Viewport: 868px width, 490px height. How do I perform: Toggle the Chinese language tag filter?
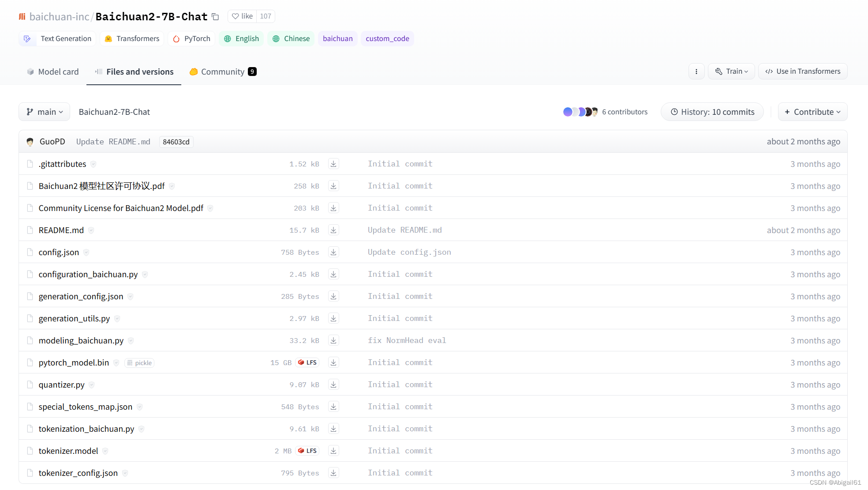coord(291,39)
